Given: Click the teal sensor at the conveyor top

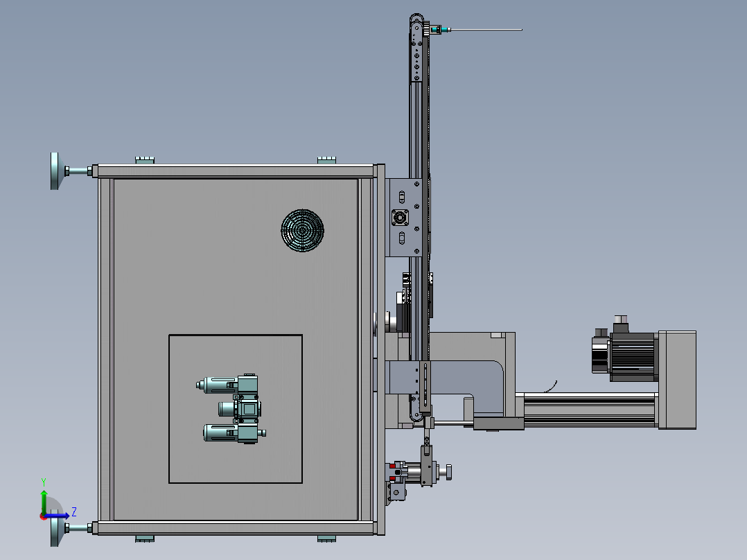Looking at the screenshot, I should point(440,30).
